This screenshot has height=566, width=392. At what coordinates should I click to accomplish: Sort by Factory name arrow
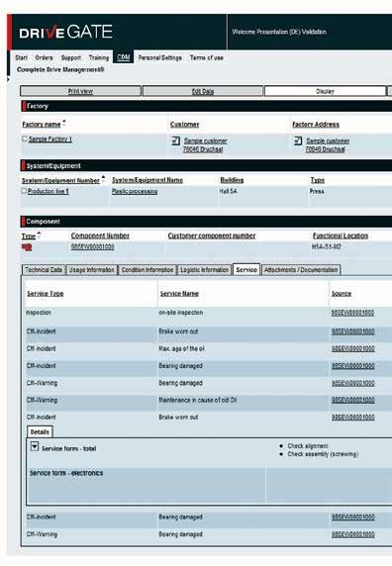(x=64, y=123)
